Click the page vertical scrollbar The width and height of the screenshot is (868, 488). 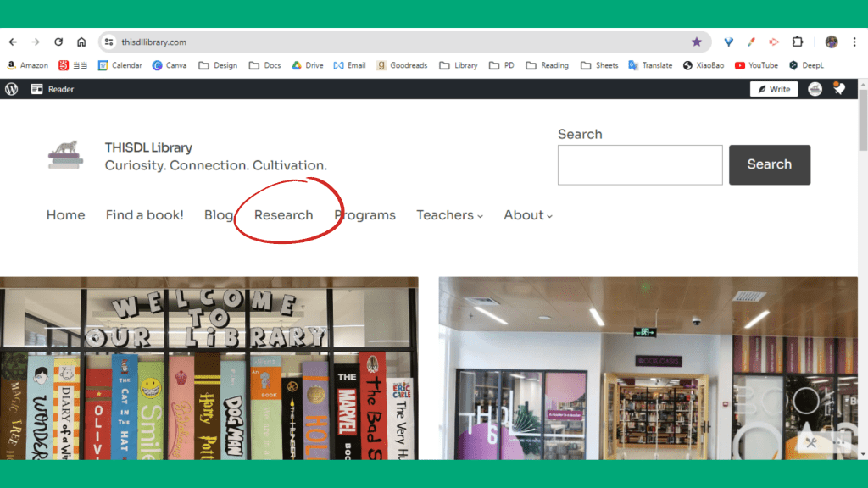[x=863, y=127]
